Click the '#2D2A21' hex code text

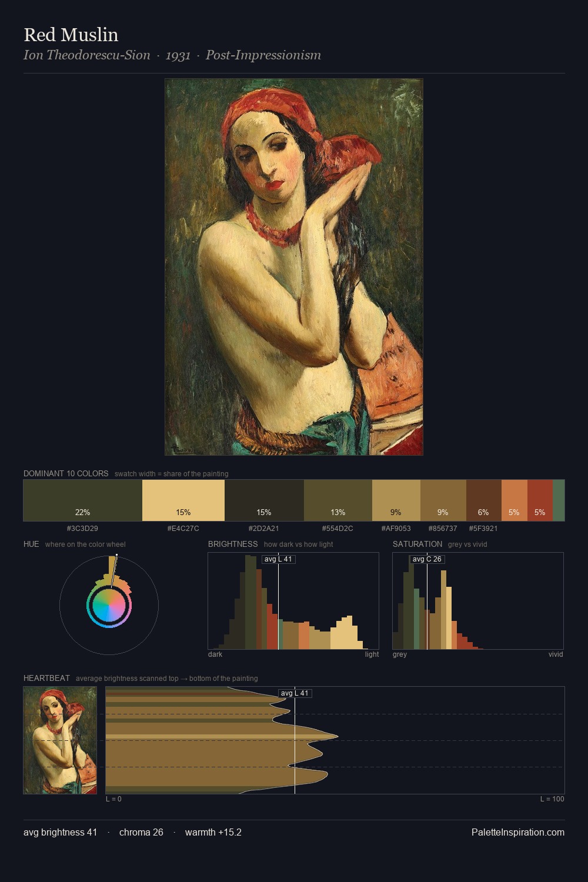(x=264, y=529)
